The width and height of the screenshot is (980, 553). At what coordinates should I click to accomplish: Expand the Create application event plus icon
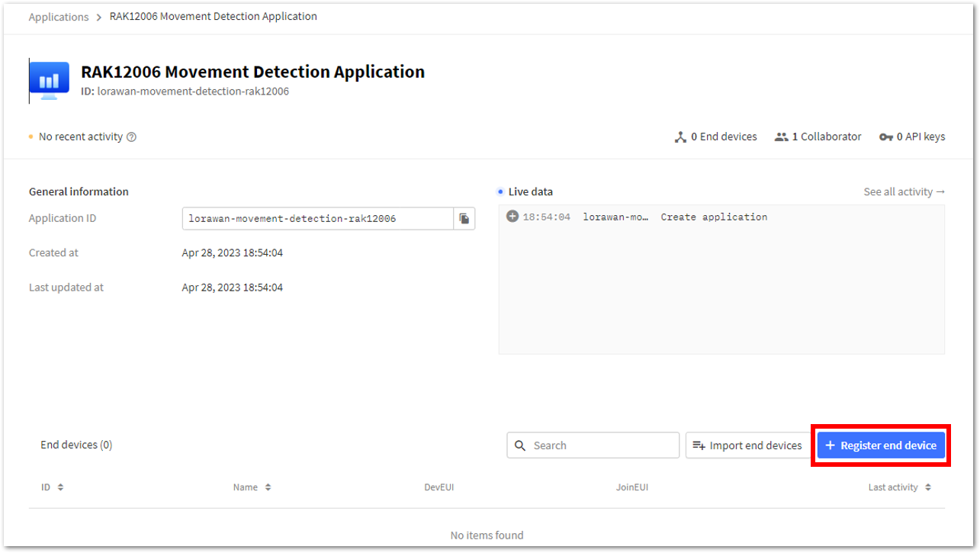pyautogui.click(x=512, y=217)
